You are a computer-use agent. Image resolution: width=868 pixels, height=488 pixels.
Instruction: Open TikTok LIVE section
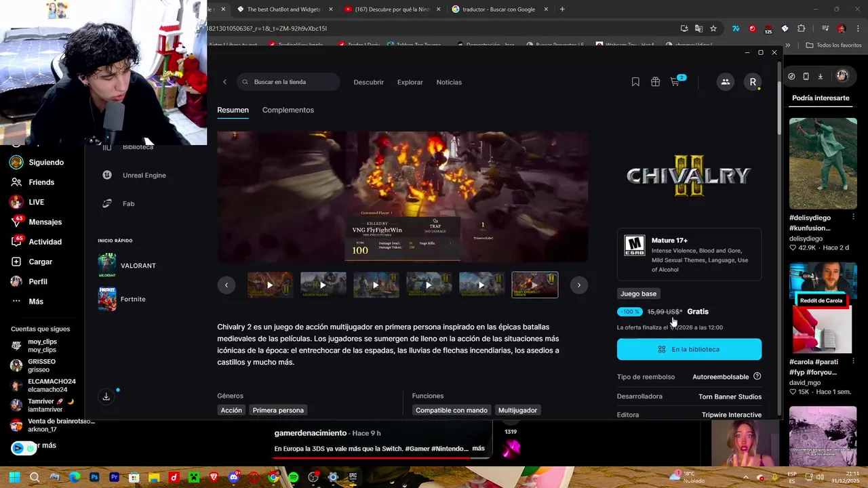pyautogui.click(x=28, y=202)
